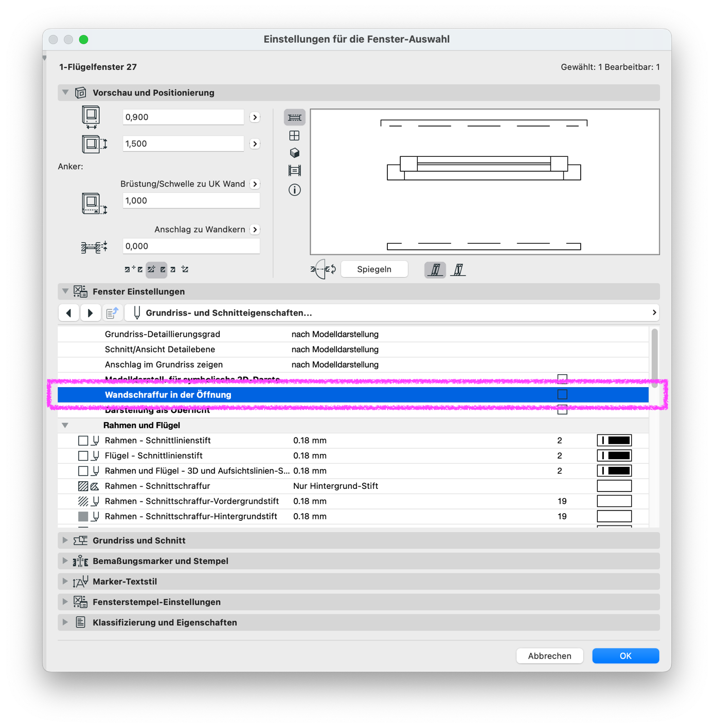
Task: Click Abbrechen to cancel
Action: [x=549, y=656]
